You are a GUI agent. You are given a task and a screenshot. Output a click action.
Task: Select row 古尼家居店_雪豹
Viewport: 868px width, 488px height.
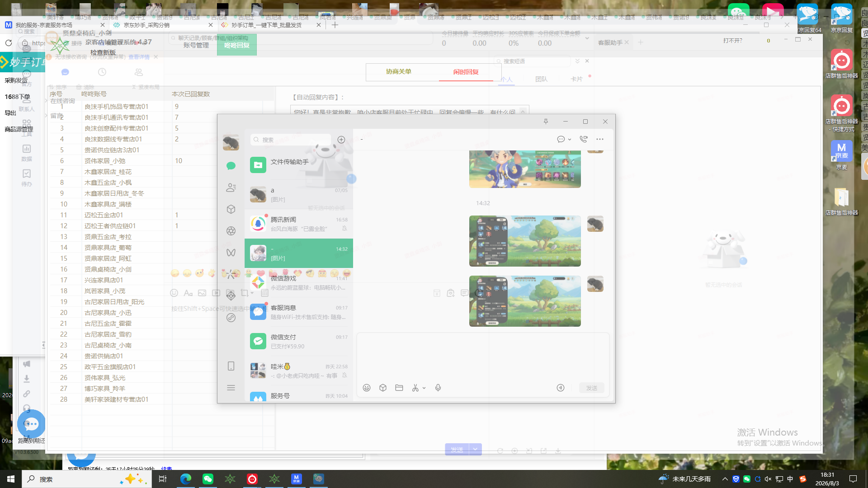tap(161, 334)
